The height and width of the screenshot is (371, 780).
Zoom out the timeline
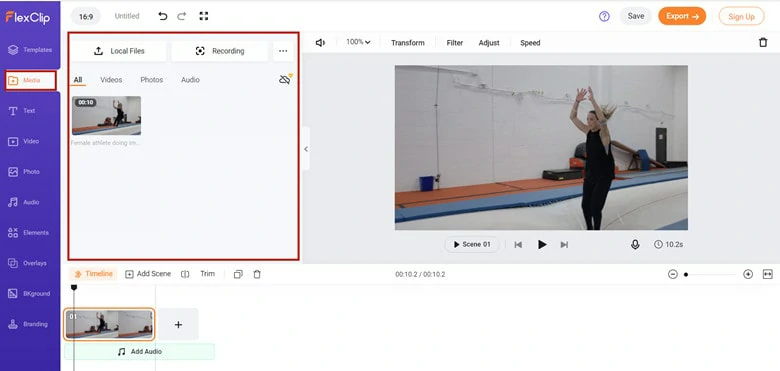pyautogui.click(x=673, y=274)
